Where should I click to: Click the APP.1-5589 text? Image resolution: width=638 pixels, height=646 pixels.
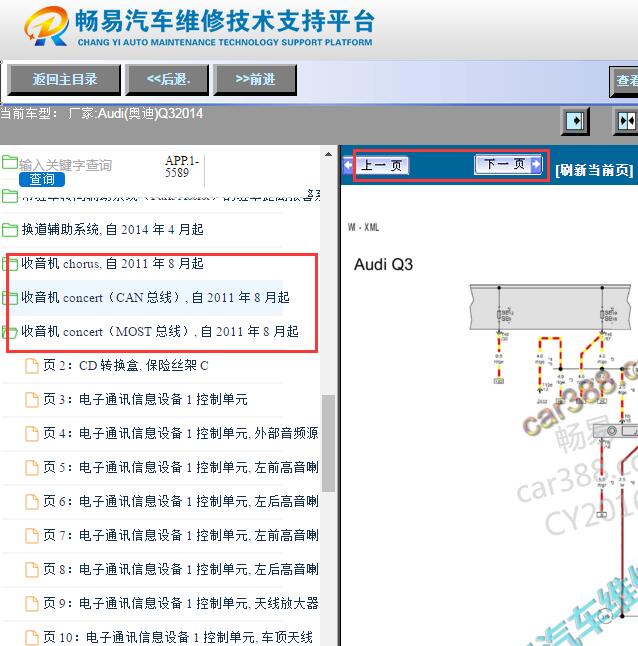[181, 166]
